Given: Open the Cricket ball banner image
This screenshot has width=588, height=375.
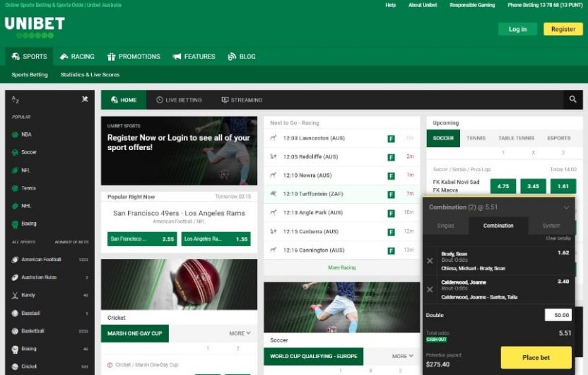Looking at the screenshot, I should click(179, 284).
